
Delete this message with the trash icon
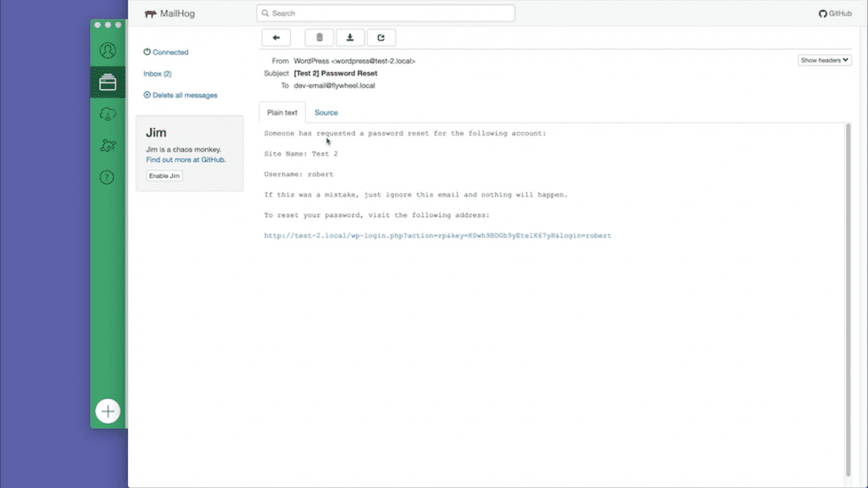pyautogui.click(x=320, y=37)
